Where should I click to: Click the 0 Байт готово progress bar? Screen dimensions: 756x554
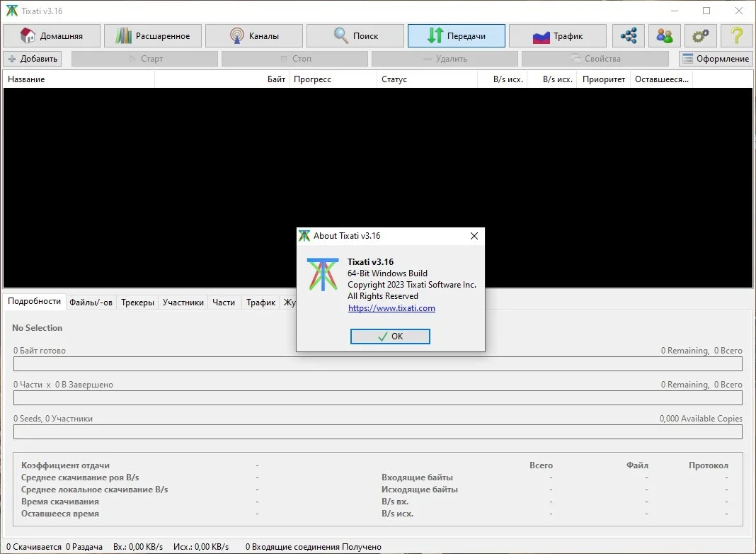(x=377, y=364)
